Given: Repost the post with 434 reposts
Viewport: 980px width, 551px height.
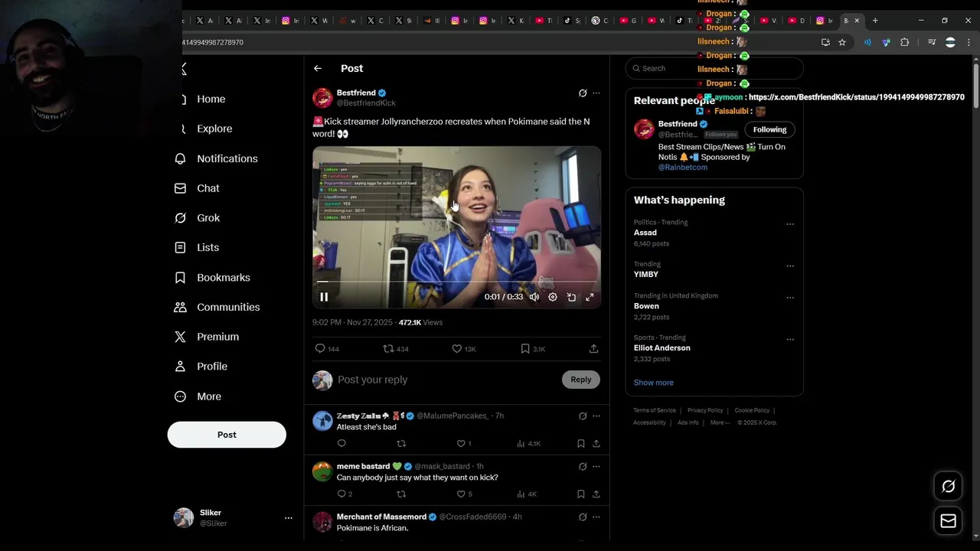Looking at the screenshot, I should pos(388,349).
